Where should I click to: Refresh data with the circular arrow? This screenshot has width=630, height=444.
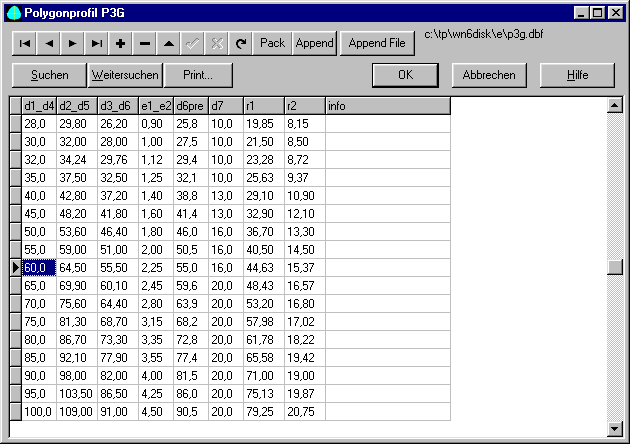coord(241,44)
